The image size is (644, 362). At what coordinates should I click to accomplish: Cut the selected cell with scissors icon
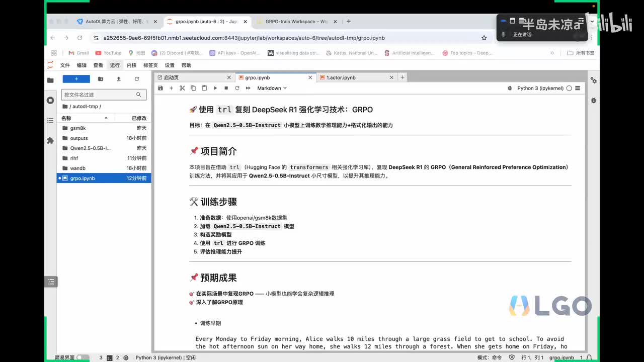coord(182,88)
